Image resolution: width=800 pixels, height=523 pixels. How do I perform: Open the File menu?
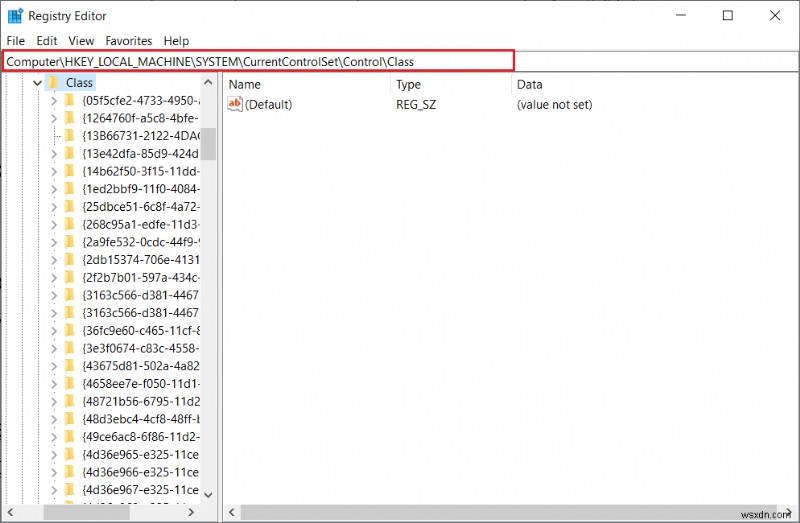[15, 41]
